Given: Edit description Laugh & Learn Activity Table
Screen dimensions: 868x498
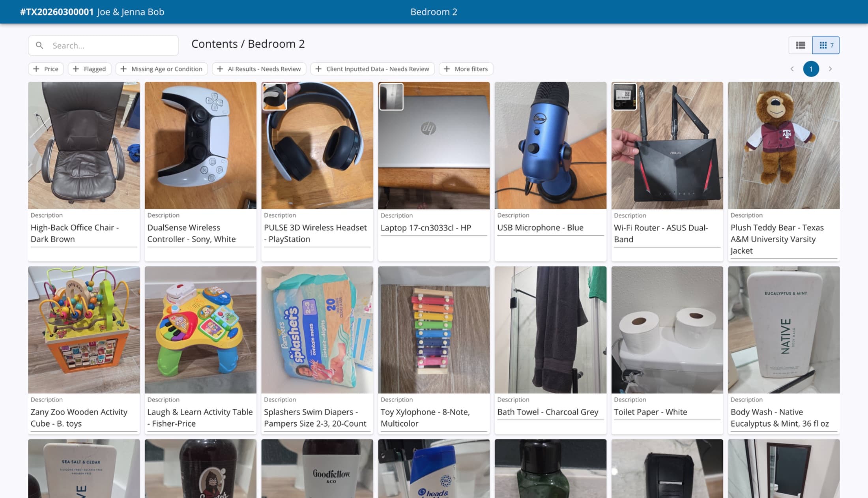Looking at the screenshot, I should coord(200,417).
